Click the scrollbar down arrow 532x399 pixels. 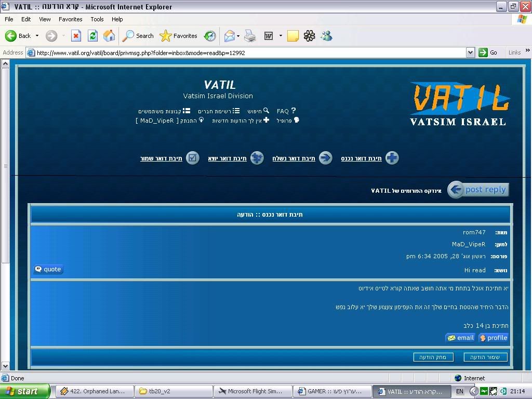(x=5, y=366)
